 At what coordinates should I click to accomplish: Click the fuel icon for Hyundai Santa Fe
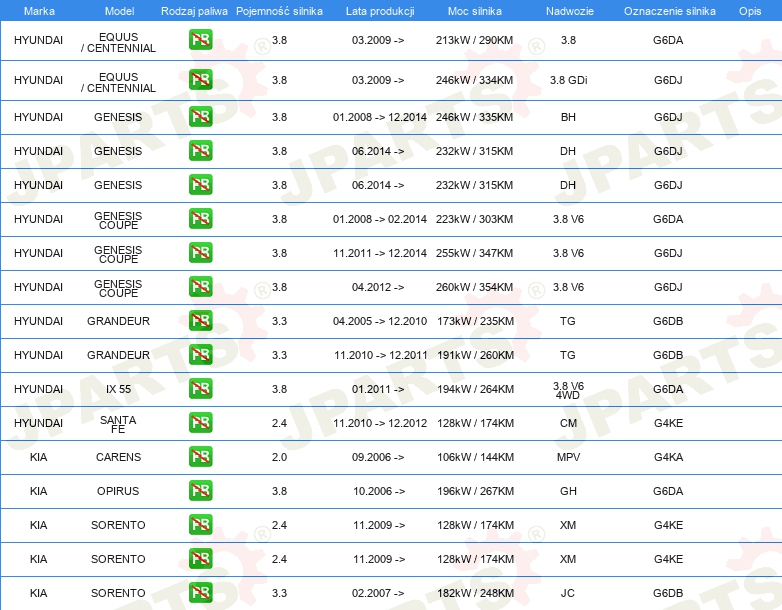(200, 423)
